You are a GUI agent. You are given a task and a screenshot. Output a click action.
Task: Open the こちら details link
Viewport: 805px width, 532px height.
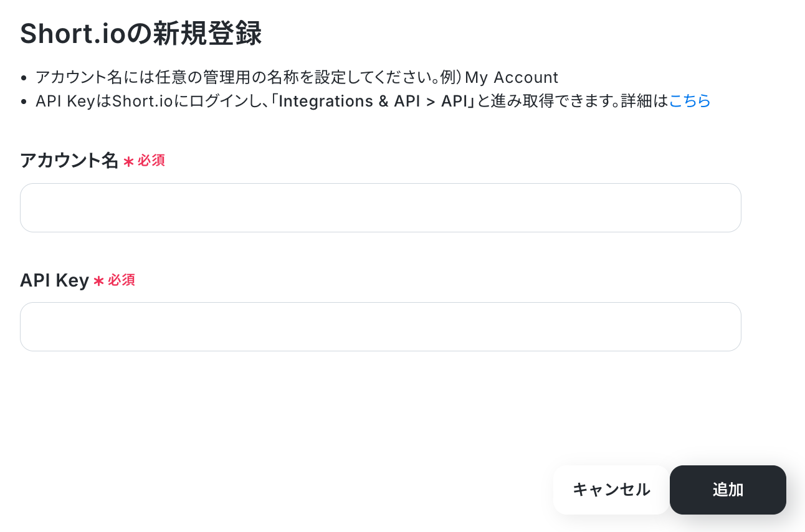pos(690,101)
